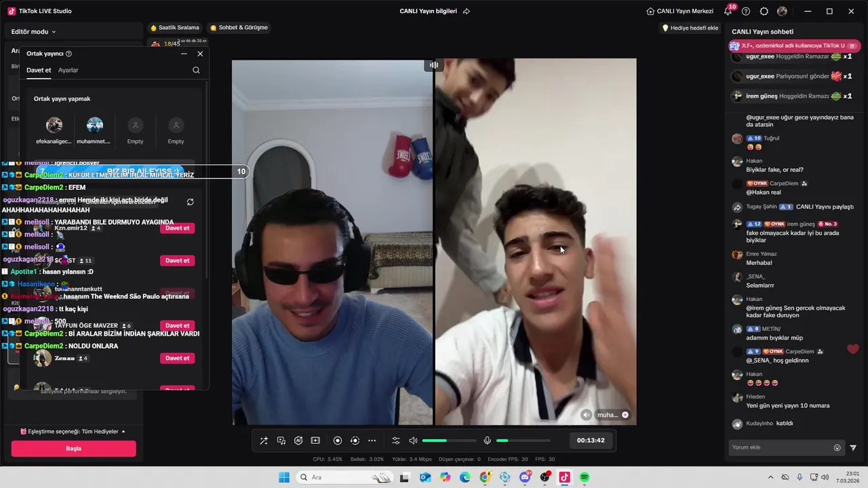868x488 pixels.
Task: Click Yükle: 3.4 Mbps status text
Action: tap(412, 459)
